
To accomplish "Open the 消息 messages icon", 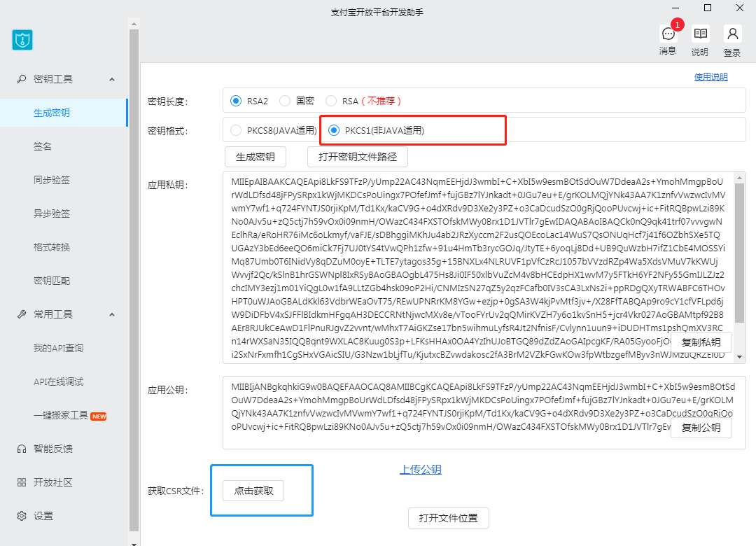I will tap(668, 34).
